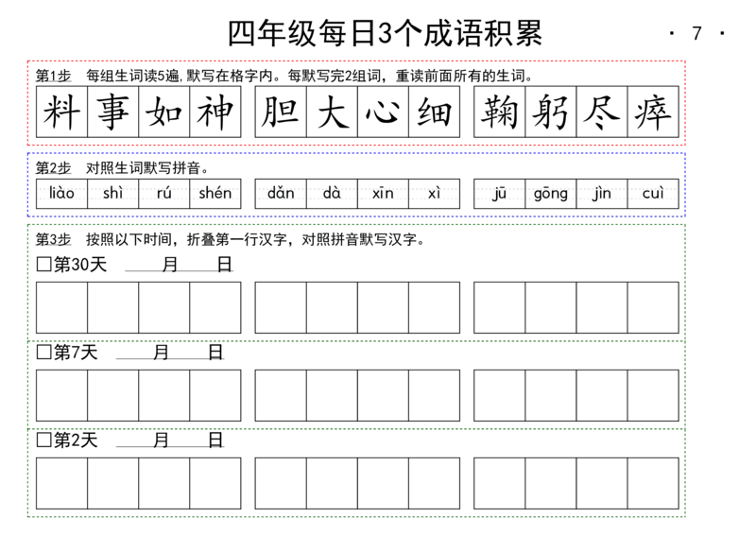Viewport: 756px width, 535px height.
Task: Select the 第2步 step label
Action: [x=54, y=168]
